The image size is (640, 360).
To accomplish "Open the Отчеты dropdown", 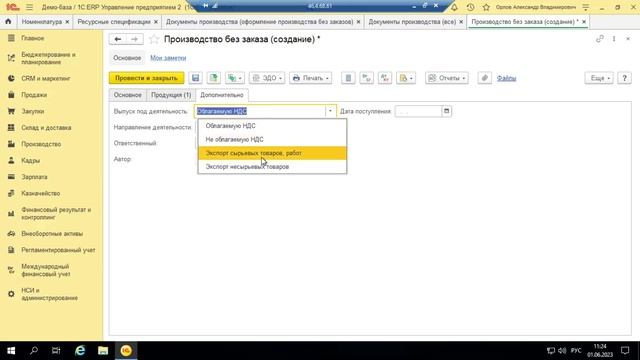I will pos(447,78).
